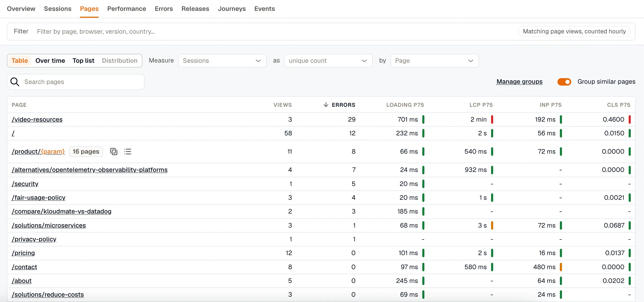Open the /product/{param} group link
Image resolution: width=644 pixels, height=302 pixels.
tap(38, 152)
